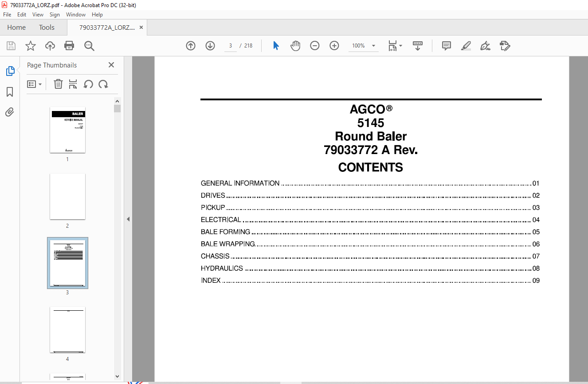Image resolution: width=588 pixels, height=384 pixels.
Task: Click the Find text magnifier icon
Action: [89, 46]
